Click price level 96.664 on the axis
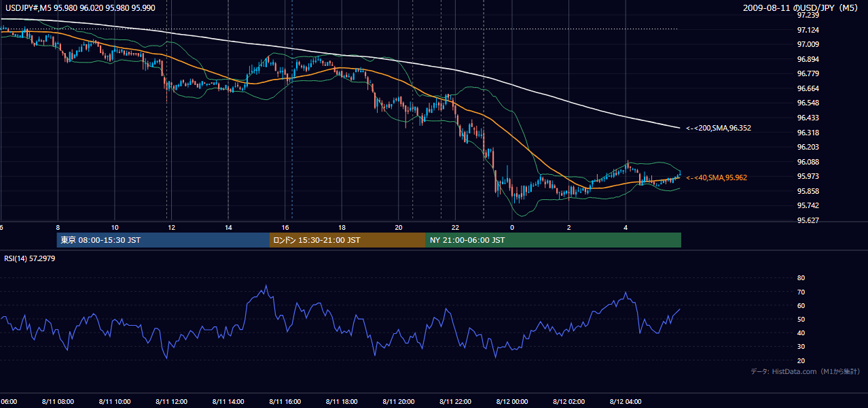 pos(808,88)
